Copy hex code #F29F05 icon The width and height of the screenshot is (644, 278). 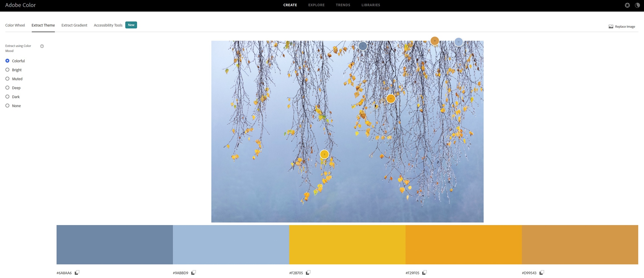point(425,273)
